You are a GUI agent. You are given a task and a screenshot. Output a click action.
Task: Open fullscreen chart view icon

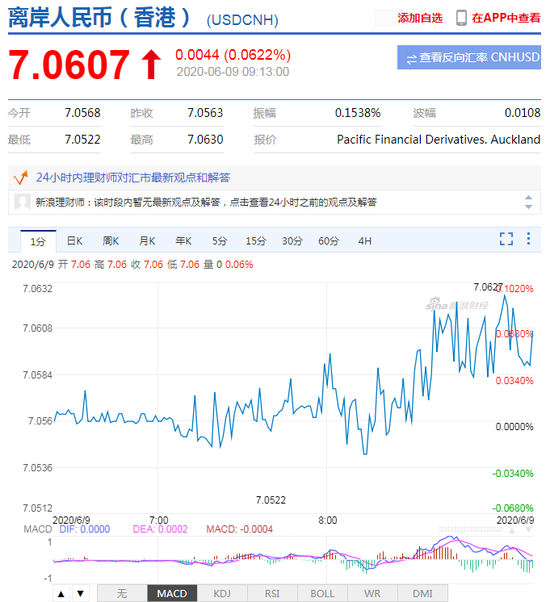(506, 238)
